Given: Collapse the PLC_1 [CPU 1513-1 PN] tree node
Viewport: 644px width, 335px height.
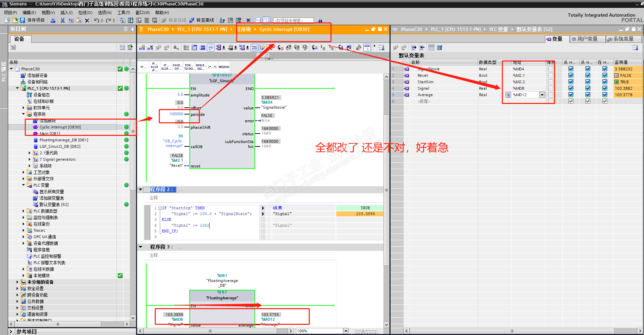Looking at the screenshot, I should point(17,88).
